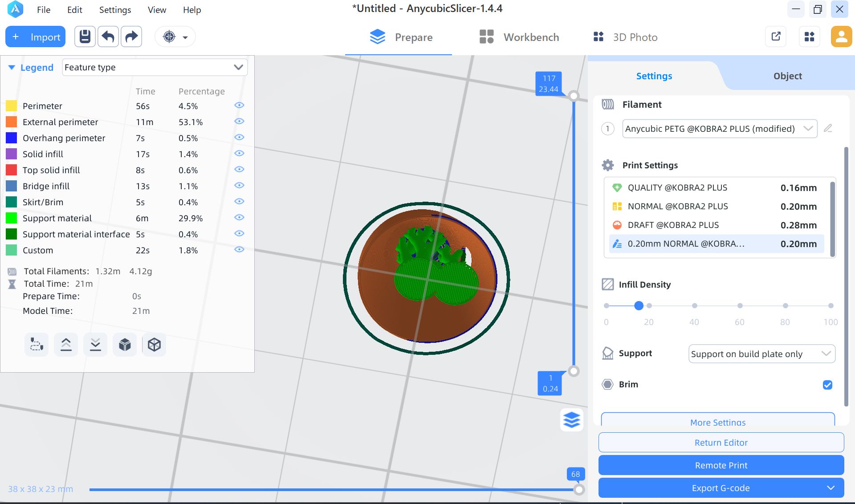Click the crosshair view target icon
This screenshot has width=855, height=504.
coord(169,37)
